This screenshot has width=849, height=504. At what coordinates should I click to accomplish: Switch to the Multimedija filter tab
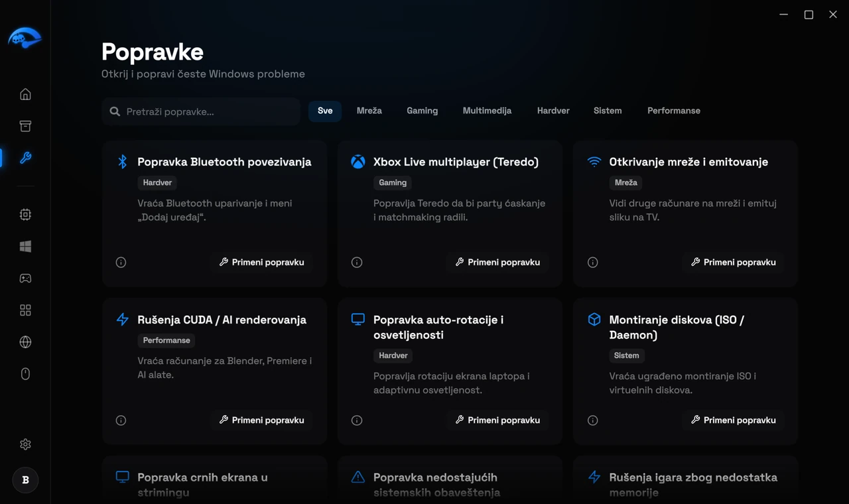pos(487,111)
